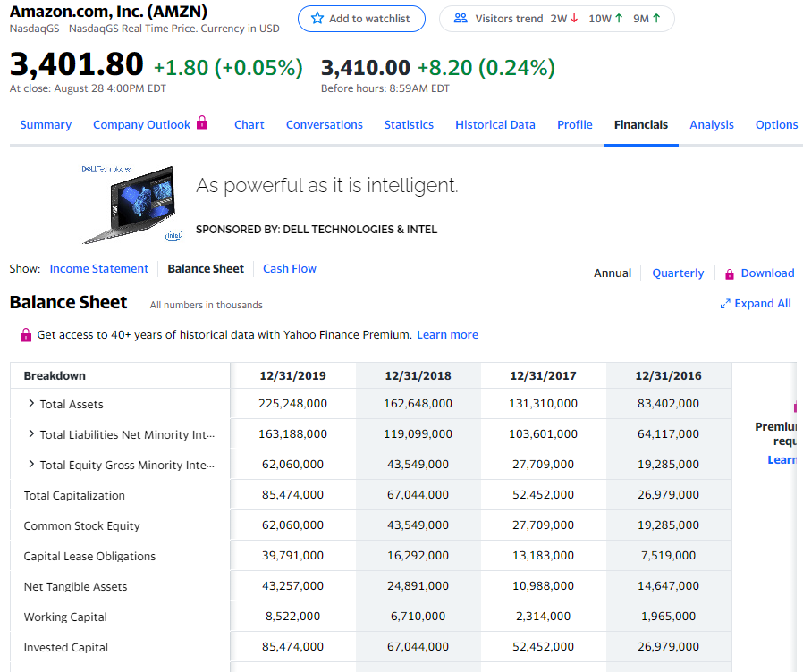Click Expand All

click(x=763, y=303)
